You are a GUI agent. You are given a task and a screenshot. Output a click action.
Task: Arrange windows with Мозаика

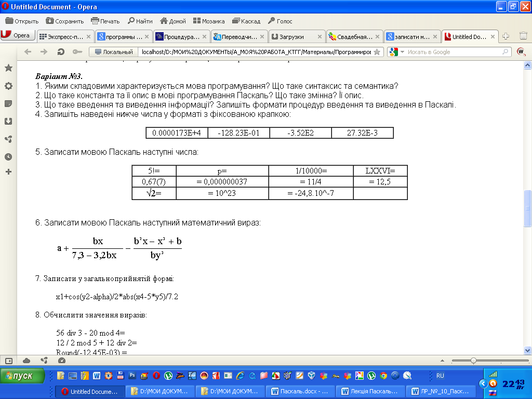click(209, 21)
